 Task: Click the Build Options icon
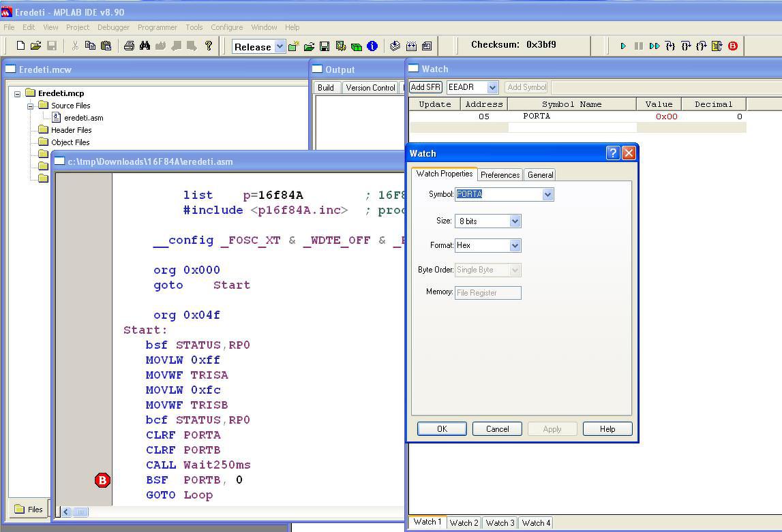click(x=341, y=46)
